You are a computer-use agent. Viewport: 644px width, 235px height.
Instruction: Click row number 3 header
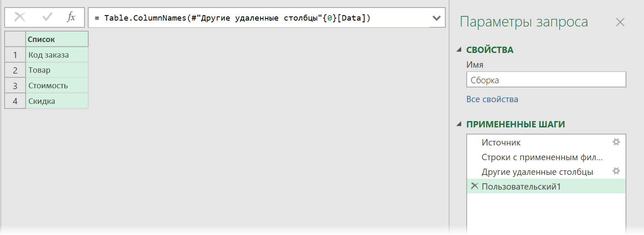pyautogui.click(x=15, y=86)
